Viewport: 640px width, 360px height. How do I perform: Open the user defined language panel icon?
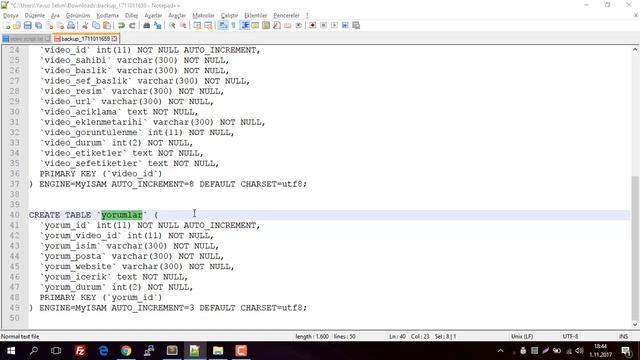coord(255,25)
